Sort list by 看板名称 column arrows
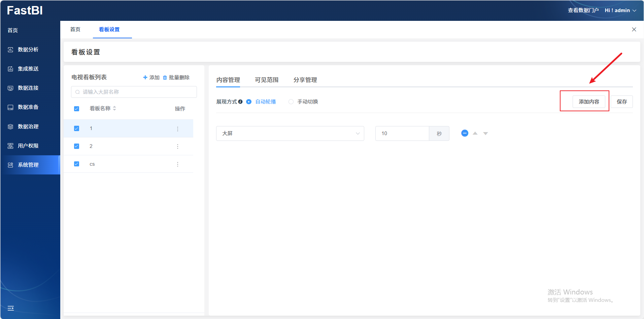 point(114,109)
